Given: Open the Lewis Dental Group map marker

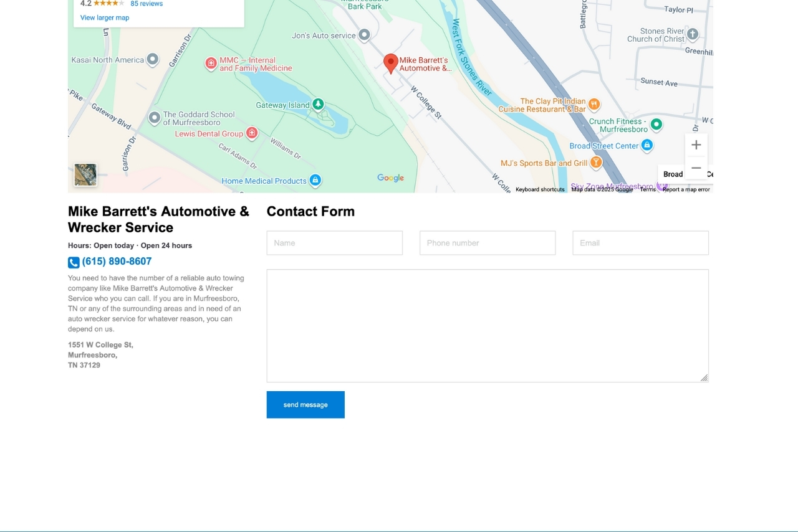Looking at the screenshot, I should coord(252,133).
